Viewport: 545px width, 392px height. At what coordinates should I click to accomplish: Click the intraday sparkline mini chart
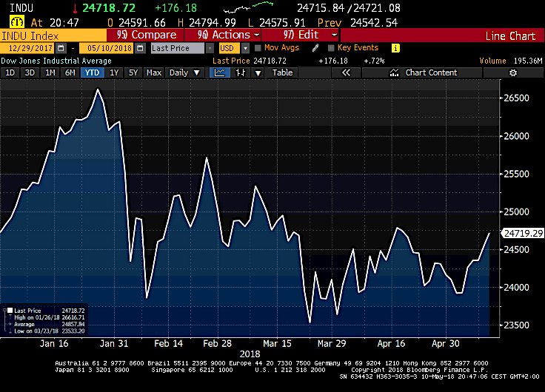click(x=248, y=7)
